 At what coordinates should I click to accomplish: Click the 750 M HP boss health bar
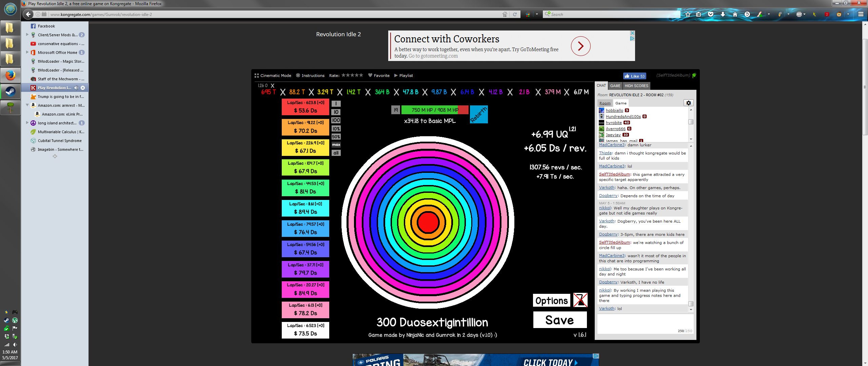pos(435,110)
